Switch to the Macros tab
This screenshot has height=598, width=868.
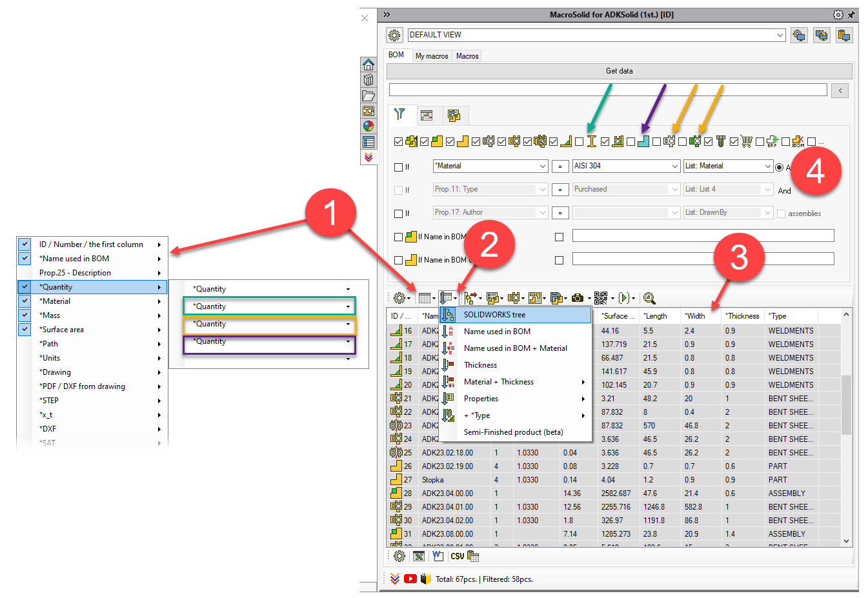pos(467,56)
